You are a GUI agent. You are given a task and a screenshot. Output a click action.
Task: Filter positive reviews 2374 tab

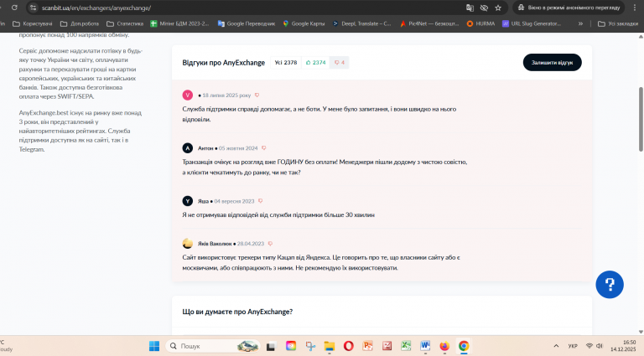click(x=315, y=62)
